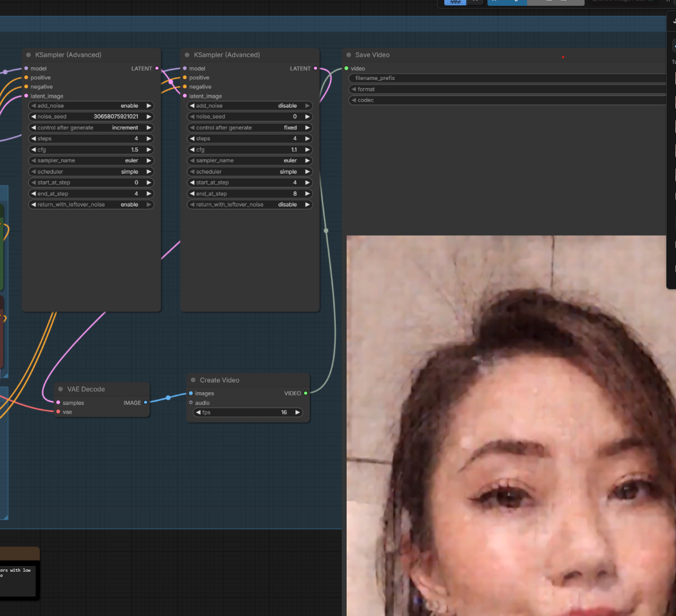Toggle add_noise disable on the right KSampler

click(x=249, y=106)
